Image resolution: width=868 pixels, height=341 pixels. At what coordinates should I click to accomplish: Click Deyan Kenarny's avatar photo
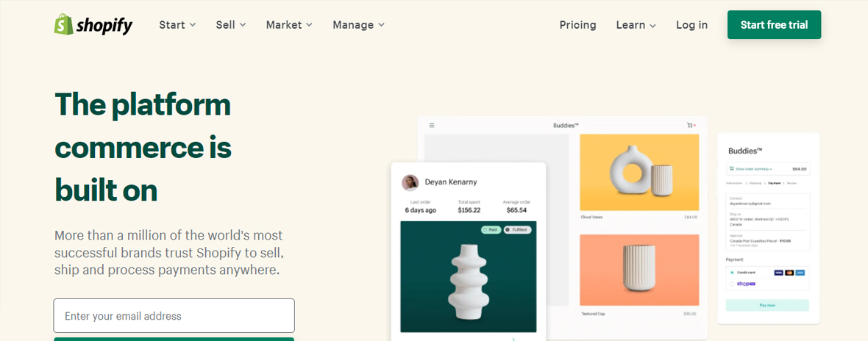click(x=410, y=182)
